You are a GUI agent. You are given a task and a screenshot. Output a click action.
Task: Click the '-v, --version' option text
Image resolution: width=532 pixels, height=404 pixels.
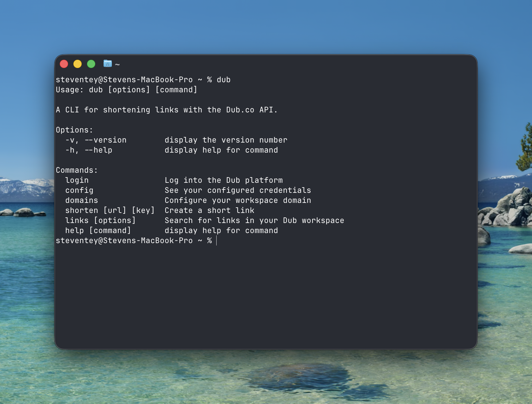(96, 140)
